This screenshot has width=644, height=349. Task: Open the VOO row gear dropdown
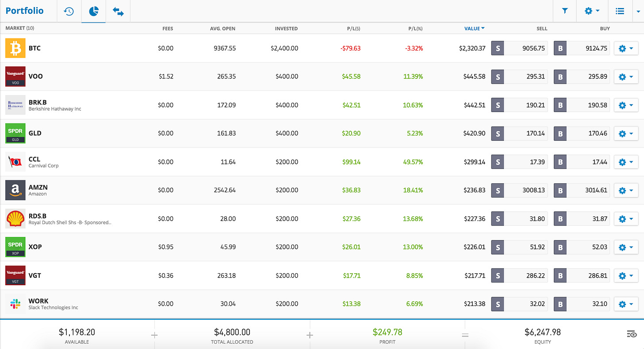click(626, 77)
